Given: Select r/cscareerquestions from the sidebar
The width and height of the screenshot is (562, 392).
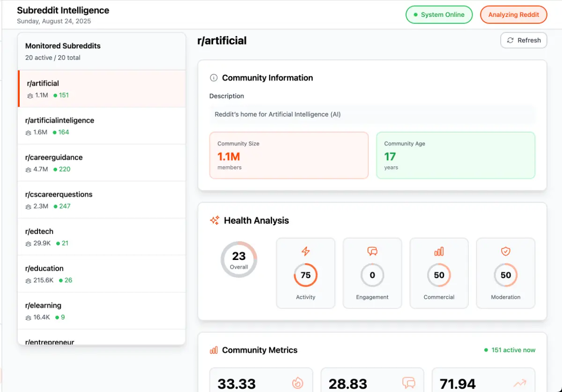Looking at the screenshot, I should tap(102, 200).
